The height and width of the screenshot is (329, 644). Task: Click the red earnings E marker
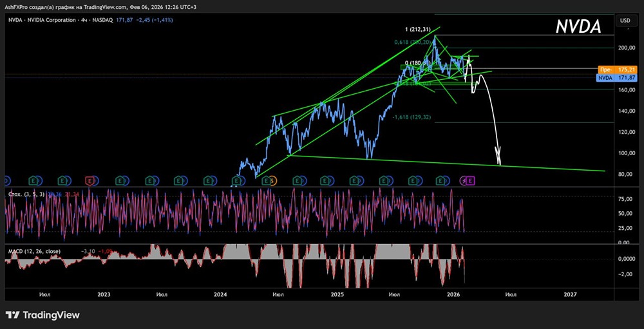tap(89, 180)
